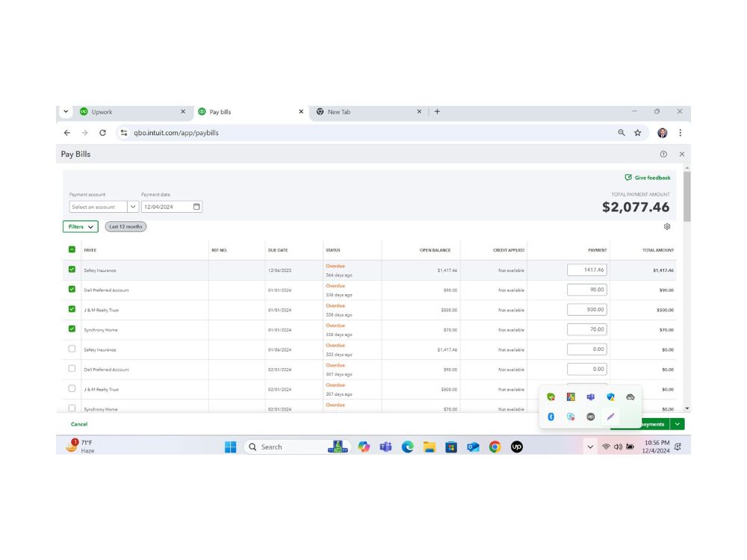Image resolution: width=747 pixels, height=560 pixels.
Task: Close the Upwork browser tab
Action: click(x=183, y=111)
